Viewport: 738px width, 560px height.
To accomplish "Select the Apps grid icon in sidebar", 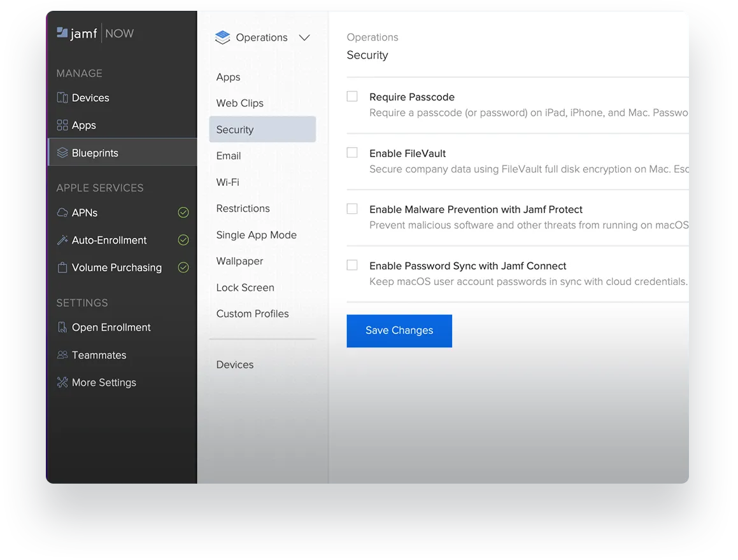I will (62, 125).
